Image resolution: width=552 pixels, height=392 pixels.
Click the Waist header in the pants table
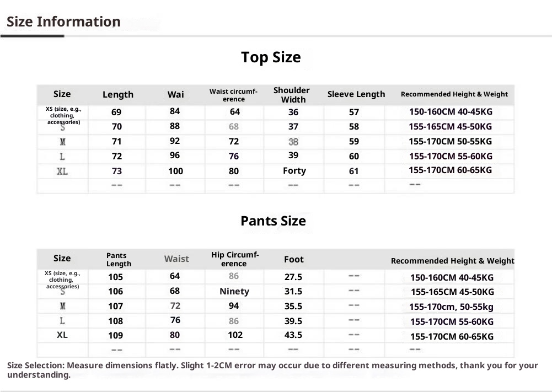click(176, 259)
